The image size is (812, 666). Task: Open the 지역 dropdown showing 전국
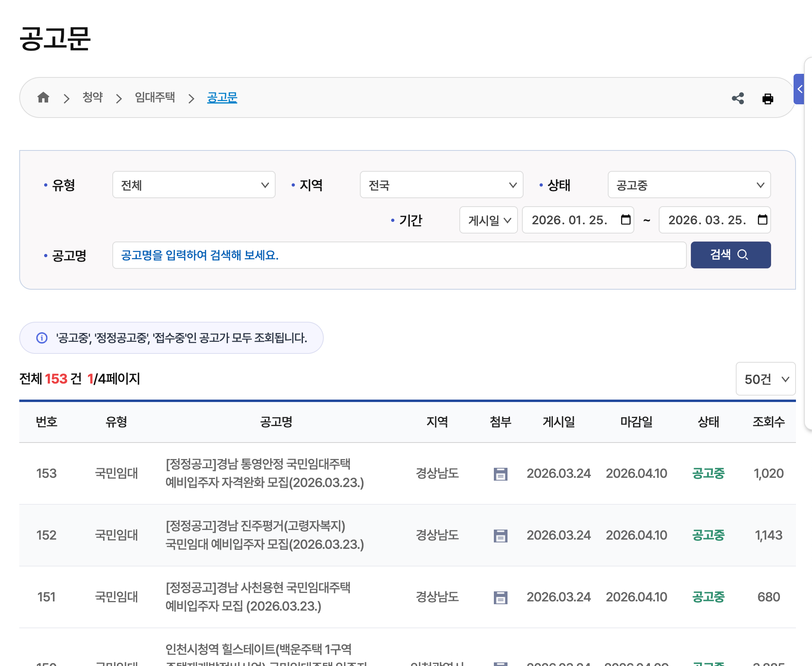tap(441, 185)
